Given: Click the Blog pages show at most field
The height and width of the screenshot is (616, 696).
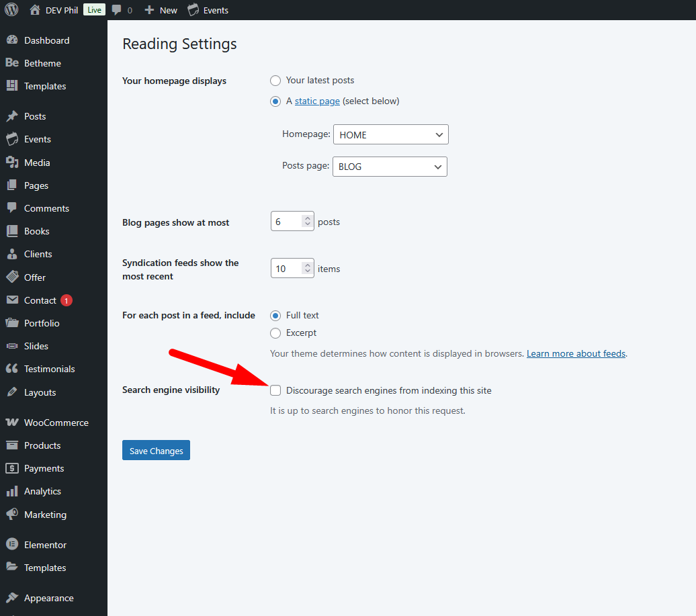Looking at the screenshot, I should [x=287, y=222].
